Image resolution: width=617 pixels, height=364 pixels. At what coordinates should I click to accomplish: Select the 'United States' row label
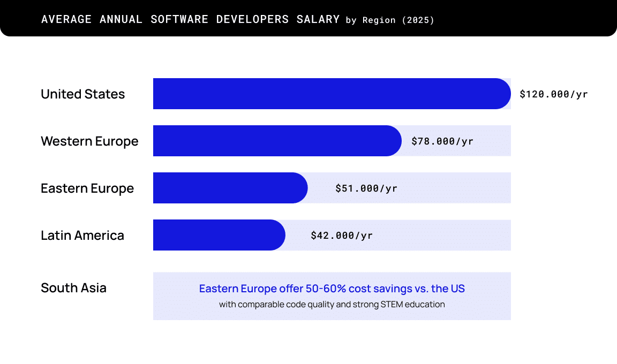[x=82, y=94]
